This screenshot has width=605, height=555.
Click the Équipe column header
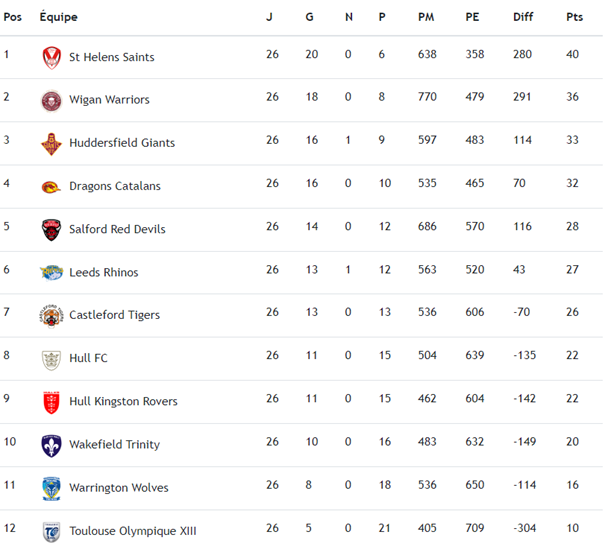click(58, 17)
